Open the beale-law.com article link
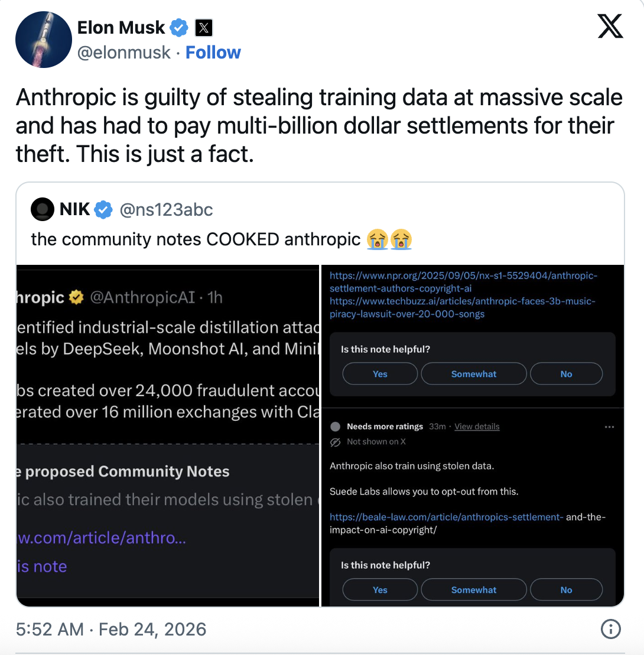 point(446,517)
